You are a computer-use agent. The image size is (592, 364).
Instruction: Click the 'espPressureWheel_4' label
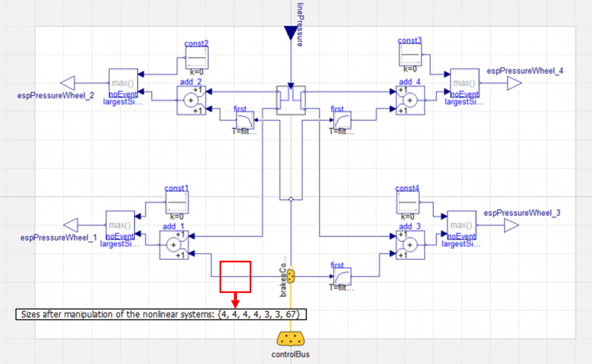(525, 71)
